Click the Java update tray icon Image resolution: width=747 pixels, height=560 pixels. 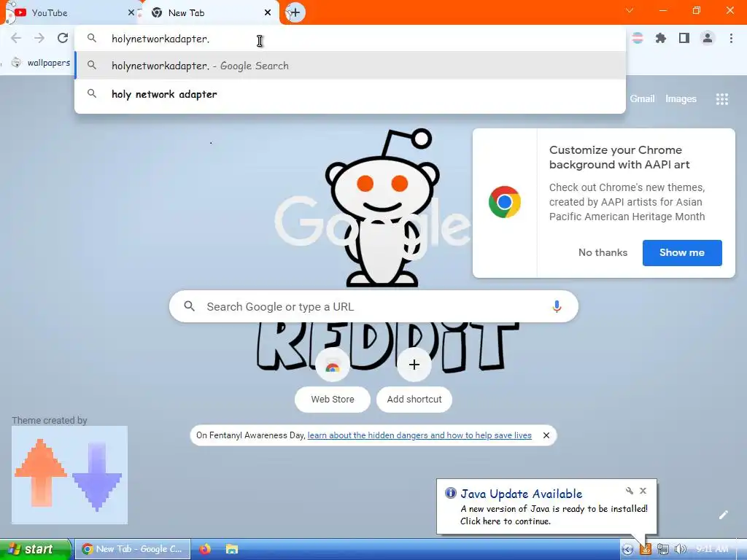point(645,549)
